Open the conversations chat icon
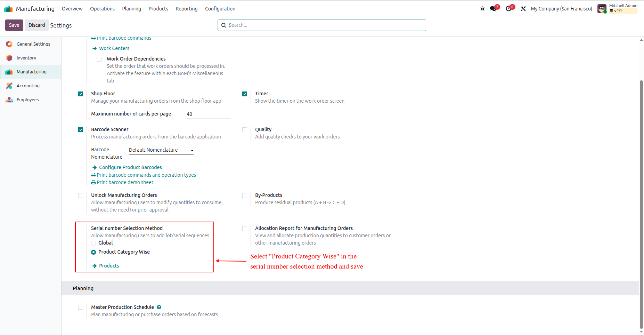The width and height of the screenshot is (644, 335). pos(493,9)
